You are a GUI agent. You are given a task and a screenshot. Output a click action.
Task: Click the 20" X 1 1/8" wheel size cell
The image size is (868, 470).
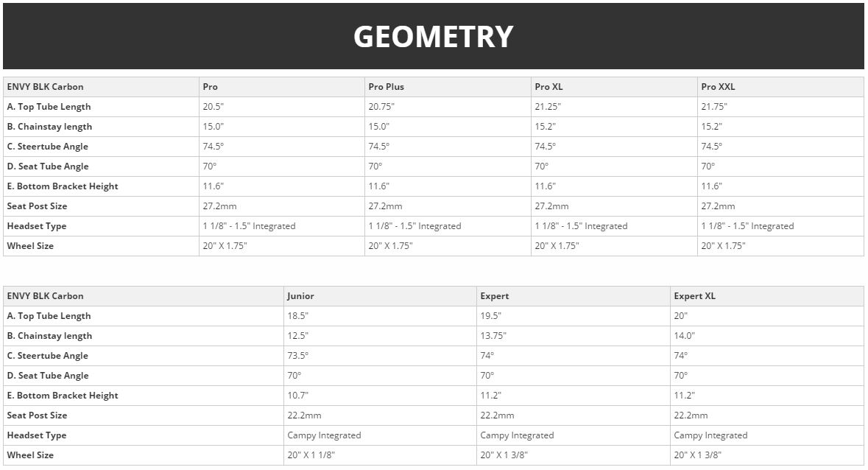[312, 455]
